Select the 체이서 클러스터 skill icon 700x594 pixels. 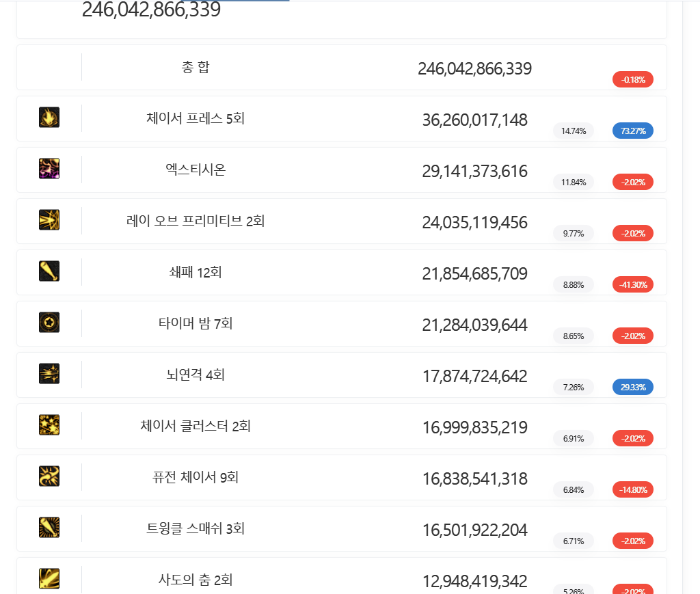(x=49, y=425)
